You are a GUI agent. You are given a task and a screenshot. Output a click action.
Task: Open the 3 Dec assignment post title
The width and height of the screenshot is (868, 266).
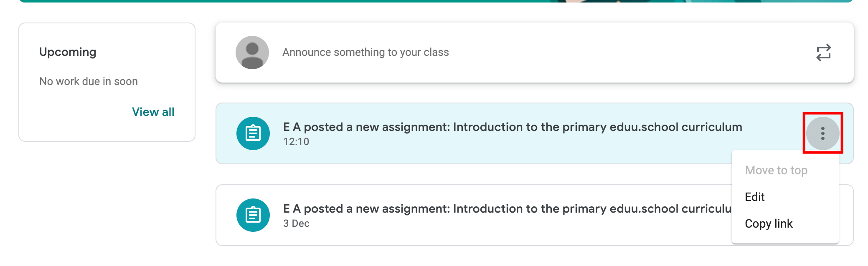506,208
